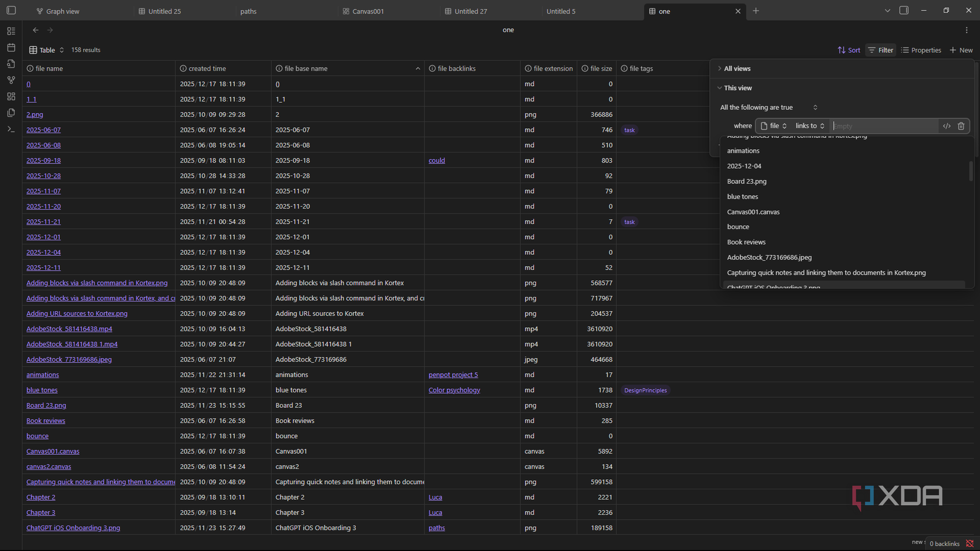
Task: Open the Table view selector dropdown
Action: pos(46,50)
